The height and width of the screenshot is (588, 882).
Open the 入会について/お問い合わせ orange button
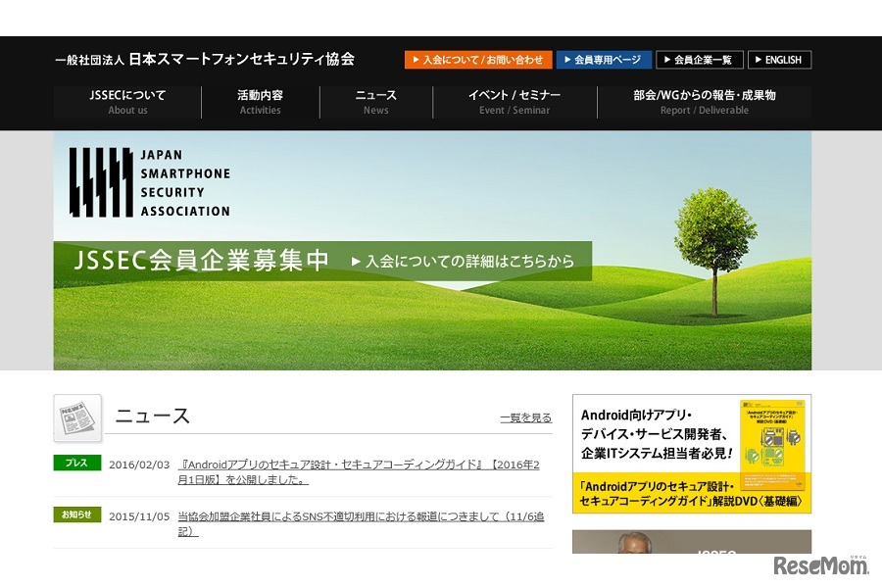pyautogui.click(x=478, y=60)
